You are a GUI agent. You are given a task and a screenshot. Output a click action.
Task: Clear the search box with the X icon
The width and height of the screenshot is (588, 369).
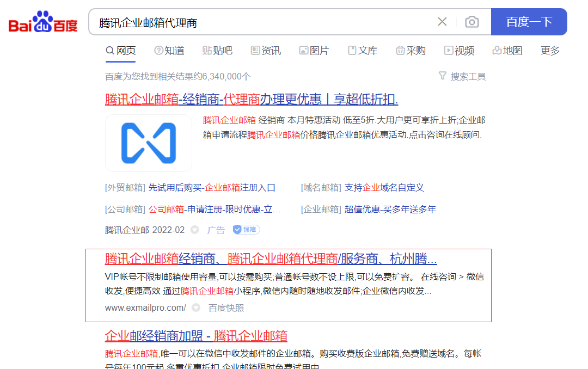pyautogui.click(x=442, y=22)
